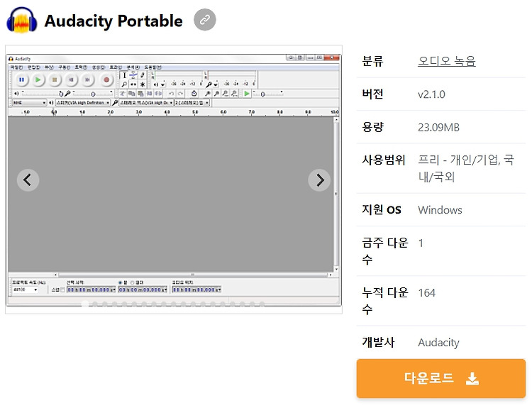
Task: Click the Copy icon in edit toolbar
Action: pyautogui.click(x=132, y=94)
